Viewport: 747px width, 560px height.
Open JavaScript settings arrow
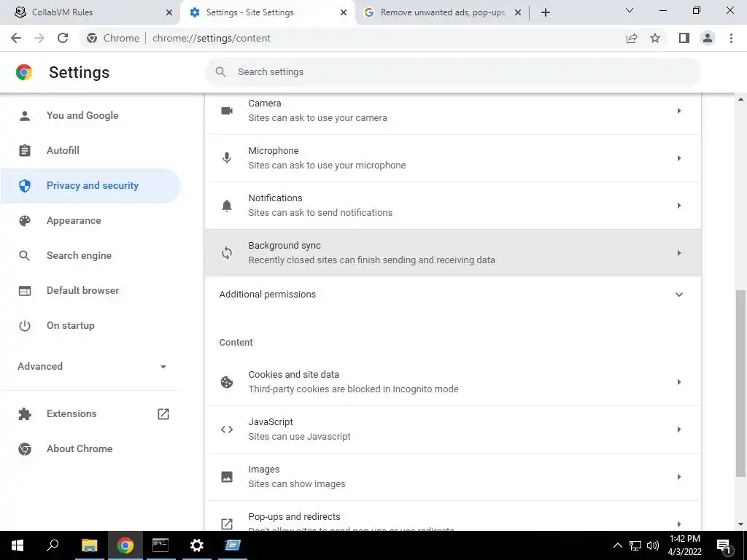pos(679,429)
